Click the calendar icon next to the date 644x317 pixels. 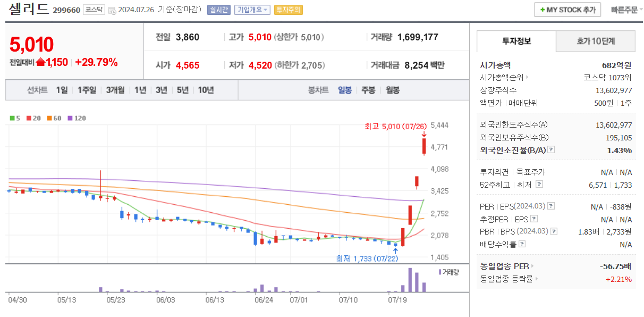click(112, 10)
